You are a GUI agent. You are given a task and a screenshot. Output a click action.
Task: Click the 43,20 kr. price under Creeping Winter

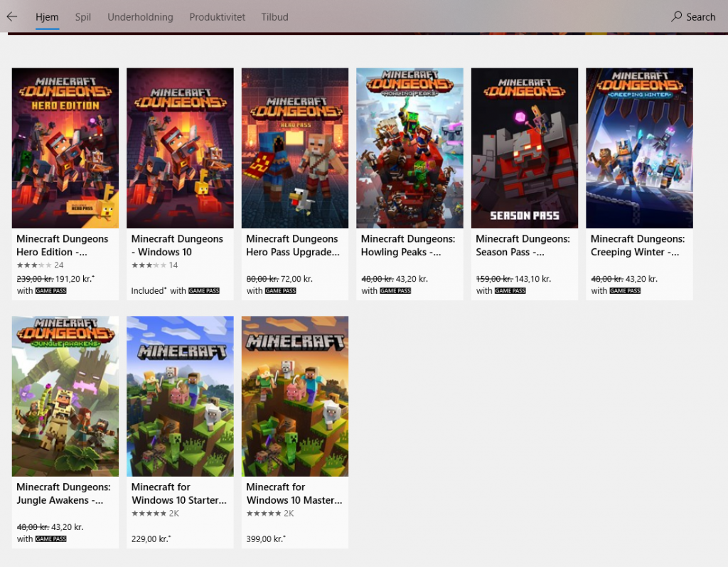point(641,279)
